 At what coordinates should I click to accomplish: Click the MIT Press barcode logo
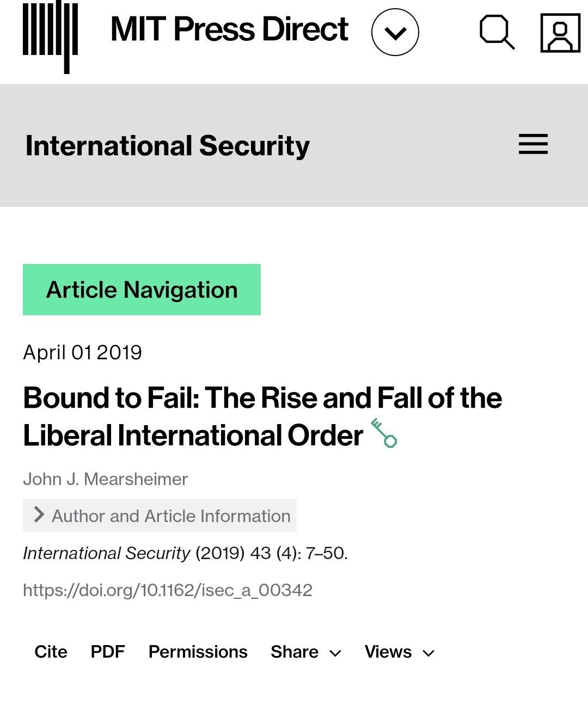click(50, 36)
